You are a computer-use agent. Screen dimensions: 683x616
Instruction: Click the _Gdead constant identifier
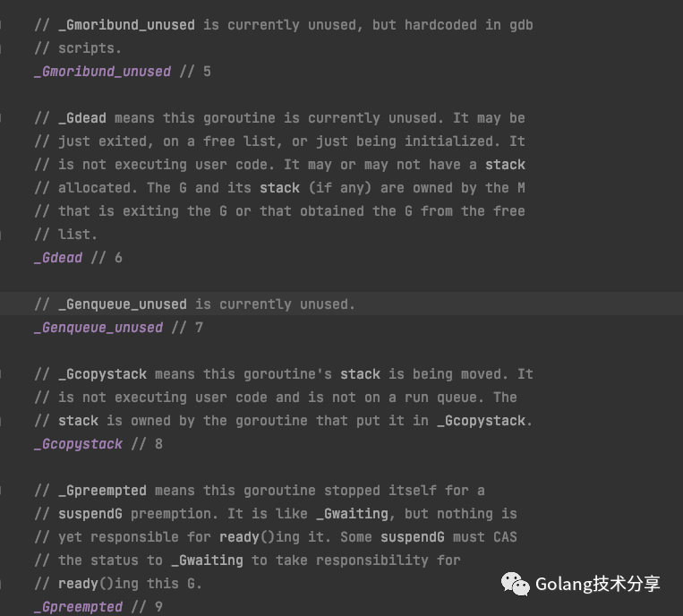point(58,258)
